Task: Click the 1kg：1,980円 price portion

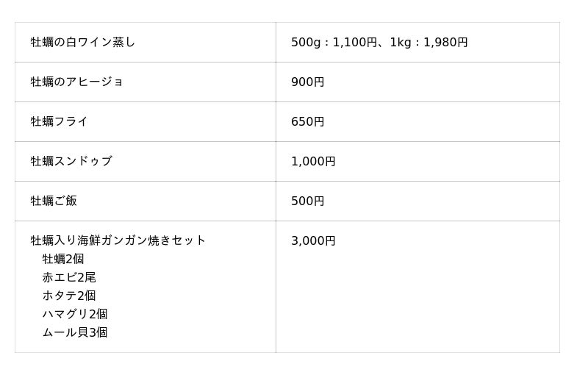Action: pos(429,43)
